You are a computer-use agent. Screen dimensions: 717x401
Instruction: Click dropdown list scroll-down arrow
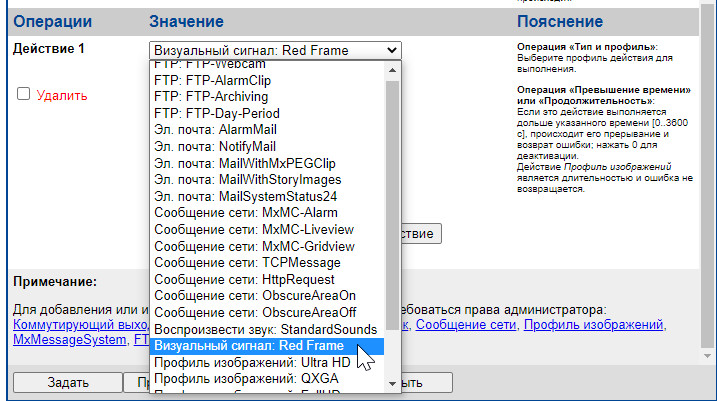pos(392,384)
